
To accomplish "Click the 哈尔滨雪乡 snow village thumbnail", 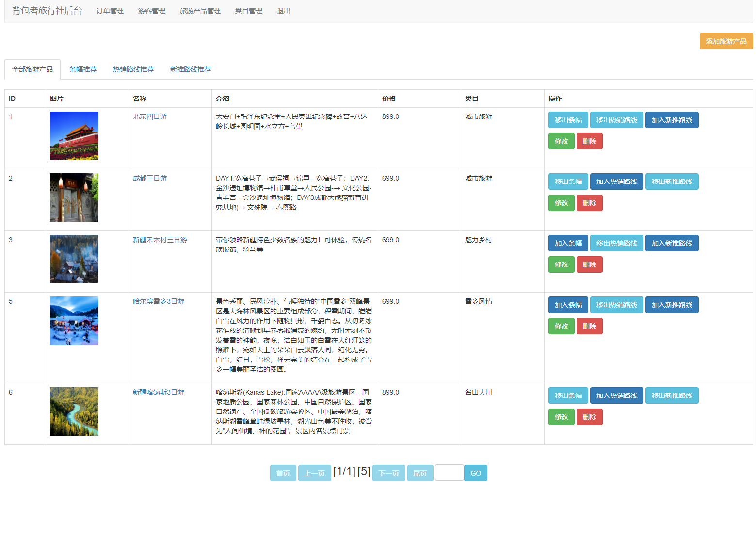I will (74, 321).
